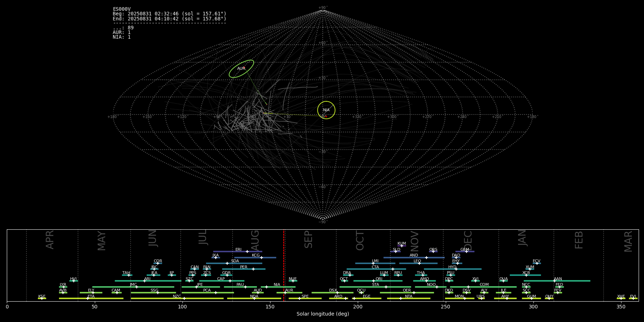644x322 pixels.
Task: Click the 'NIA: 1' count in the header
Action: pyautogui.click(x=122, y=37)
